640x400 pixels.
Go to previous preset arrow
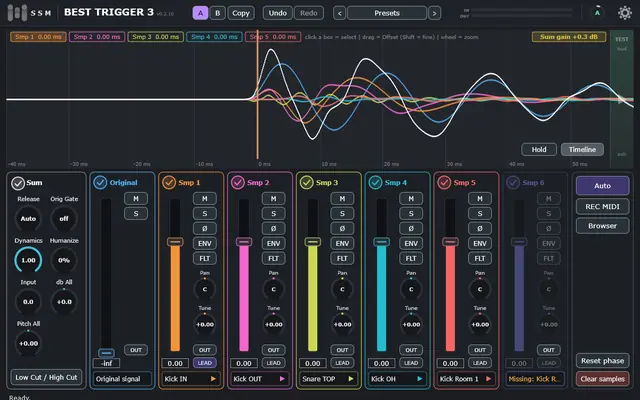(x=340, y=13)
